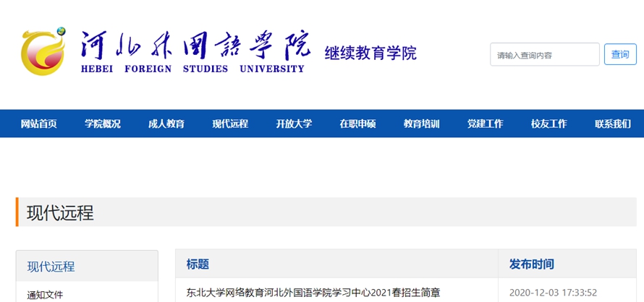Open the 网站首页 nav item
The height and width of the screenshot is (302, 644).
pos(38,124)
